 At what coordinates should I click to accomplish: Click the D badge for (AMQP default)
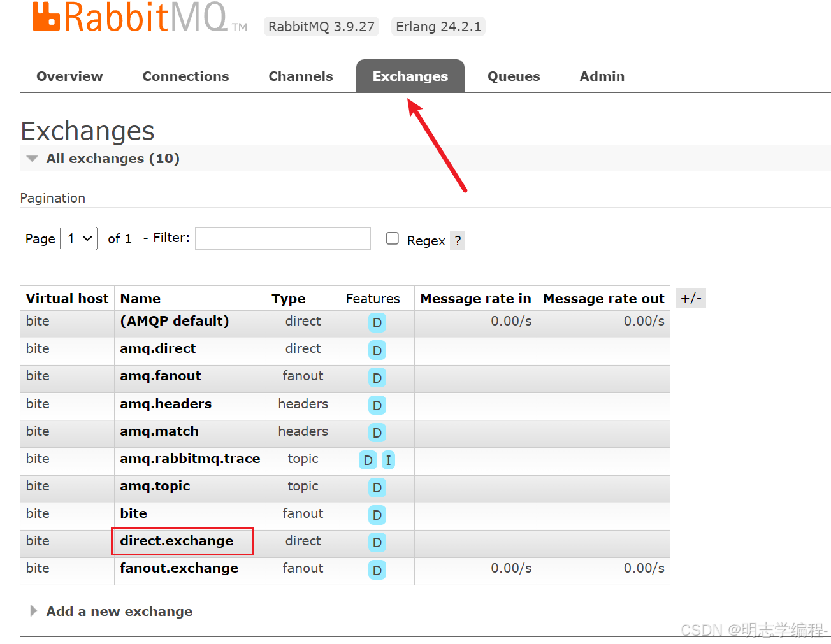377,323
